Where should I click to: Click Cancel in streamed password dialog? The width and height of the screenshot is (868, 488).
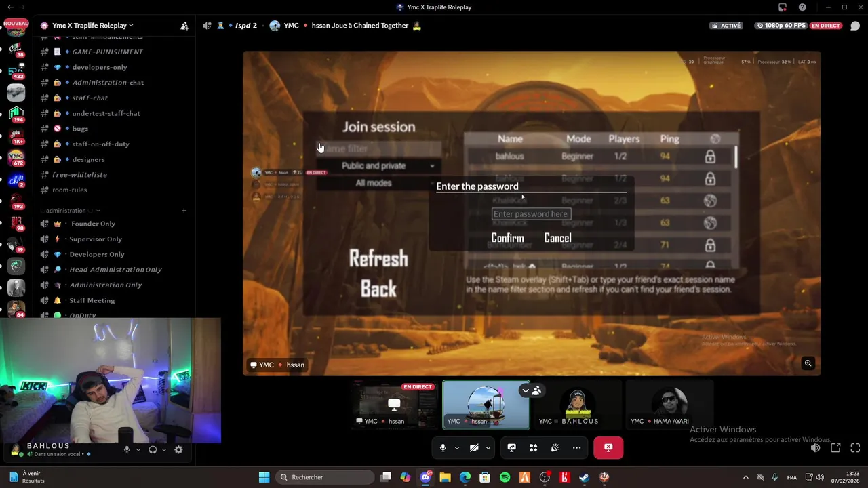pos(557,238)
